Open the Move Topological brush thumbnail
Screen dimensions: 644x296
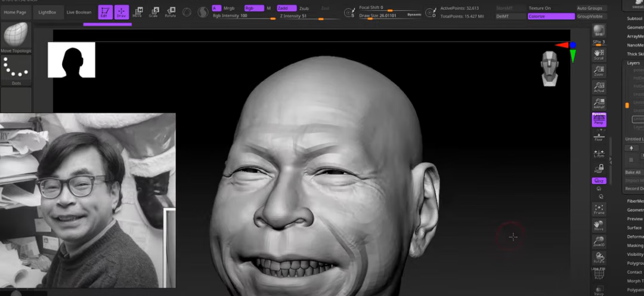click(16, 38)
